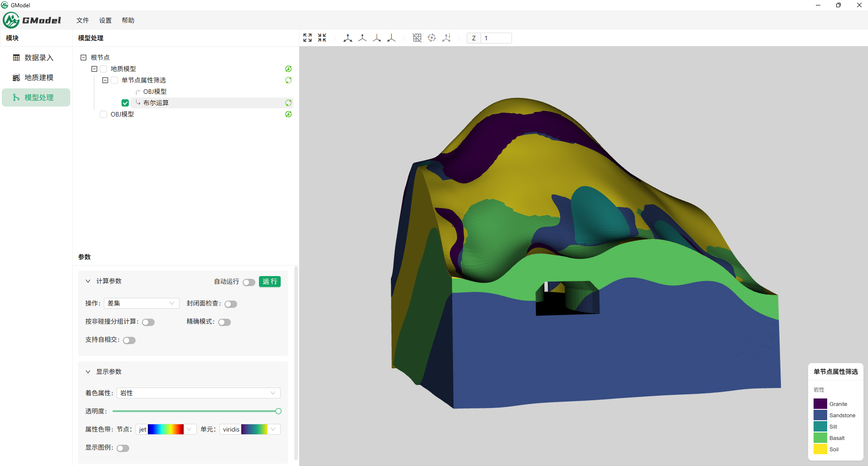The width and height of the screenshot is (868, 466).
Task: Open the 操作 dropdown showing 差集
Action: (x=141, y=303)
